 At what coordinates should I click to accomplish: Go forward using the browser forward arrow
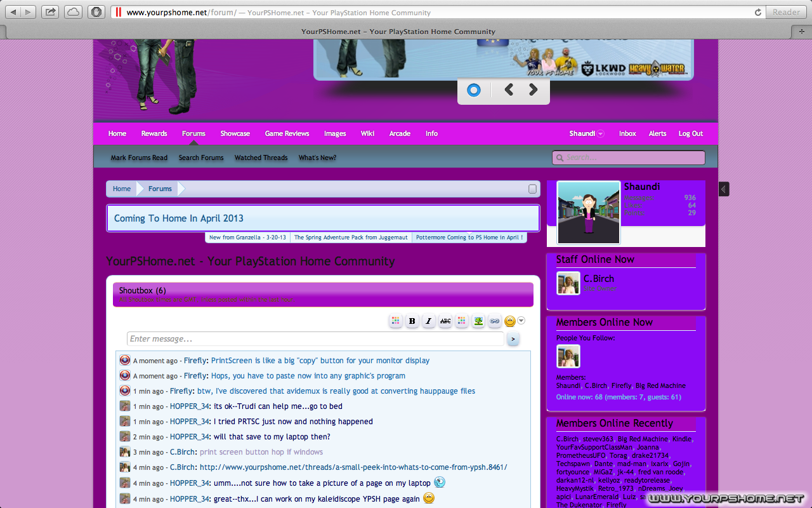(29, 12)
